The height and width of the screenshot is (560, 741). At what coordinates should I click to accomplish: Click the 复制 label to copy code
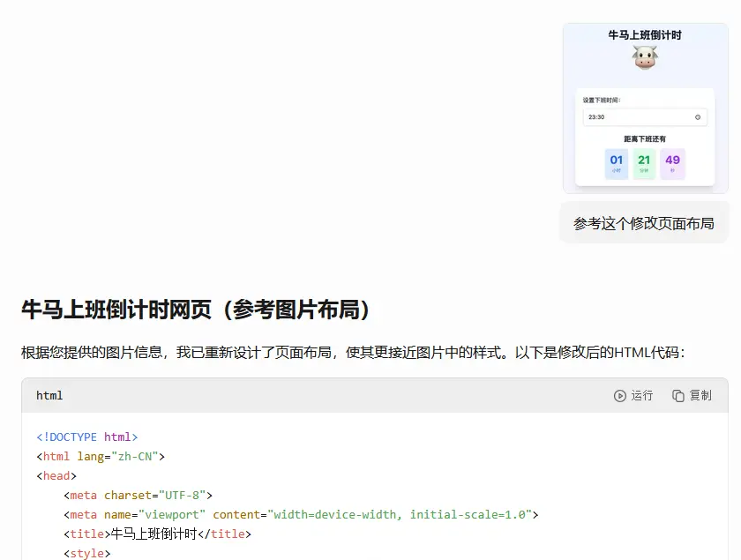point(700,396)
